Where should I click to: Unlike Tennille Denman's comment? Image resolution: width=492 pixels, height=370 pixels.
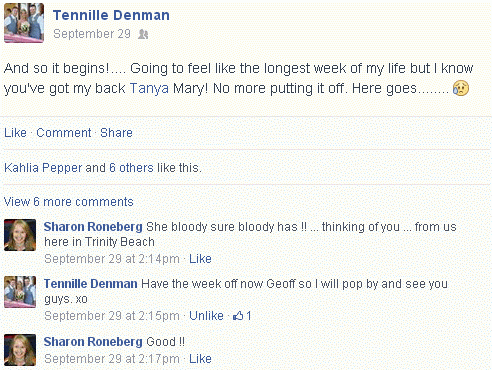[206, 316]
